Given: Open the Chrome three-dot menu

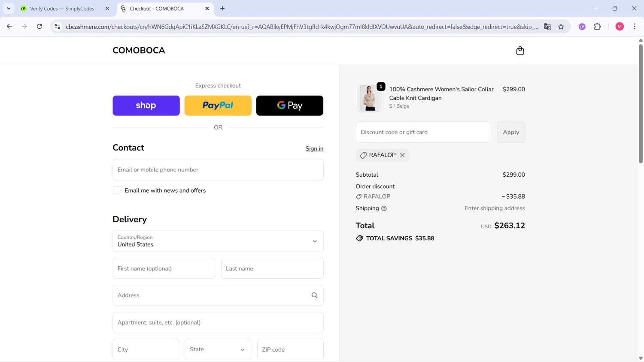Looking at the screenshot, I should point(635,27).
